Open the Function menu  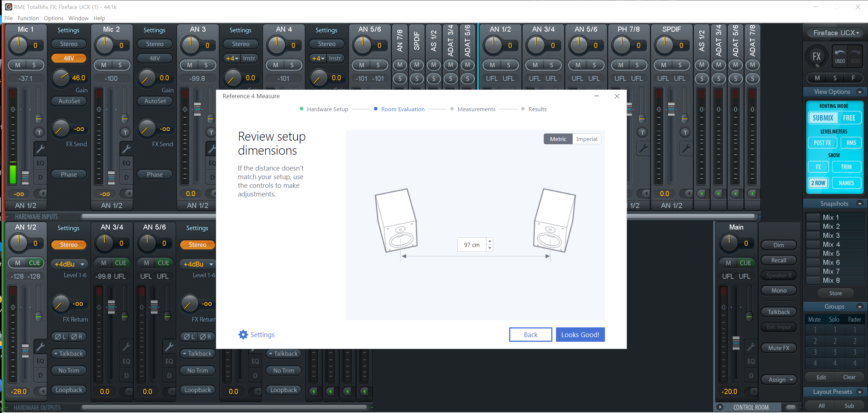28,18
